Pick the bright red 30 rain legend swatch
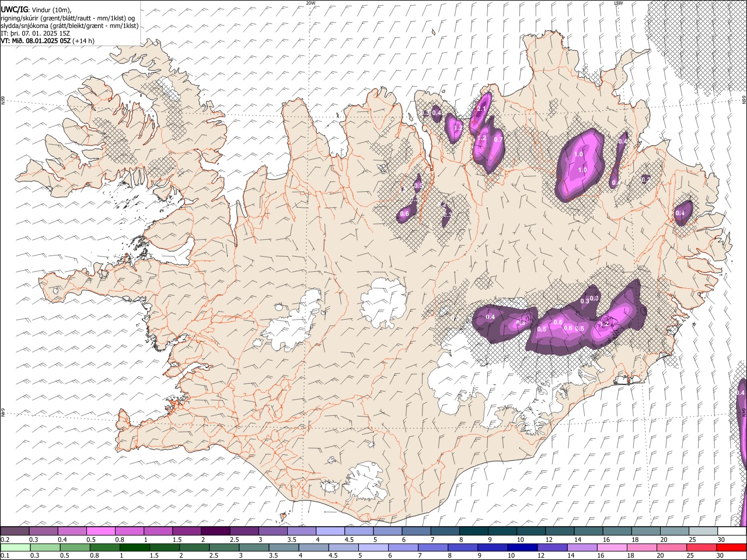 coord(732,547)
